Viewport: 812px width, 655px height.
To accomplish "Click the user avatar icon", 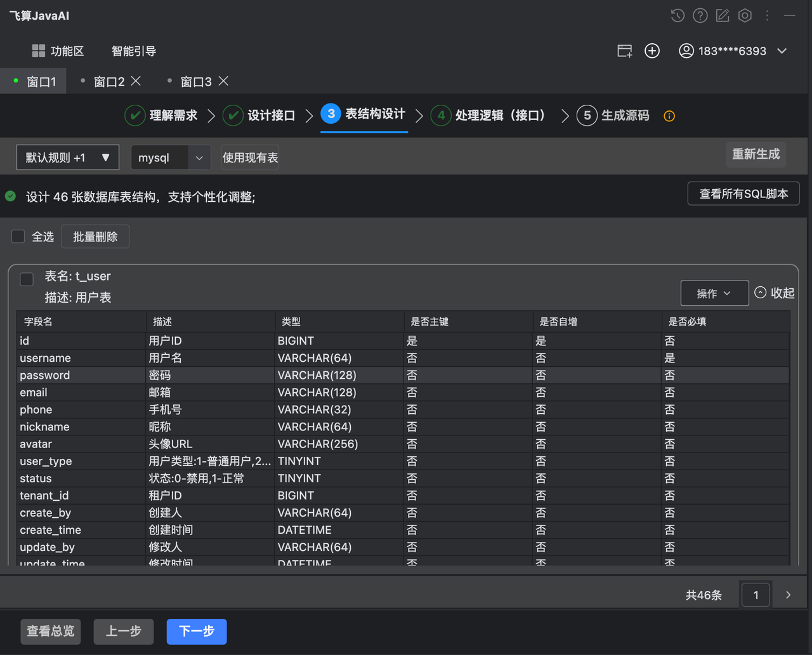I will [x=686, y=51].
